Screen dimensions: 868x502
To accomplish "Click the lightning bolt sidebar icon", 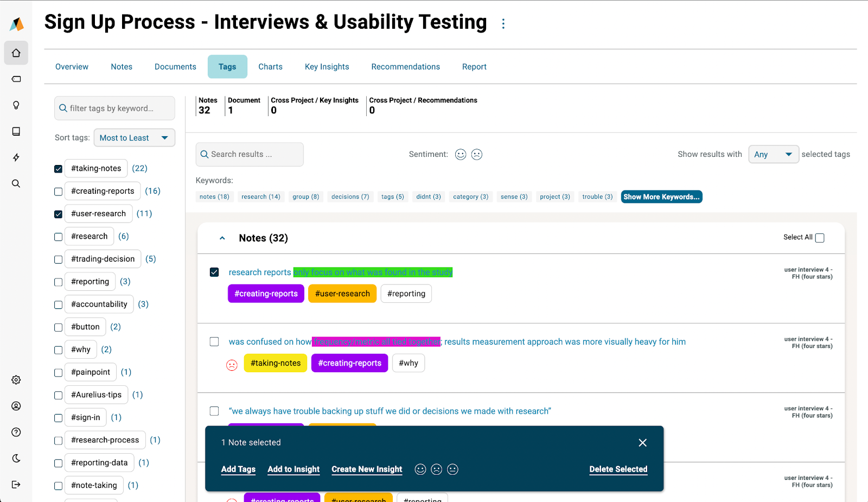I will 16,157.
